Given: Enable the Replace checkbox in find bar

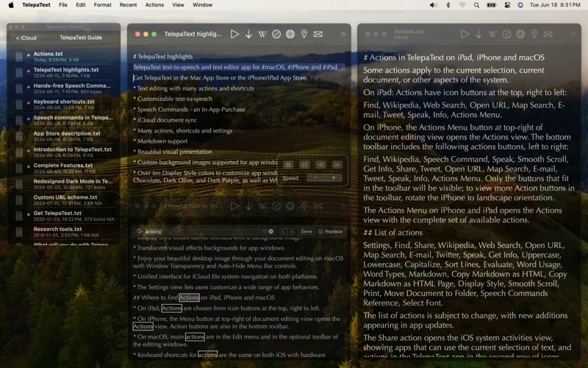Looking at the screenshot, I should pos(320,231).
